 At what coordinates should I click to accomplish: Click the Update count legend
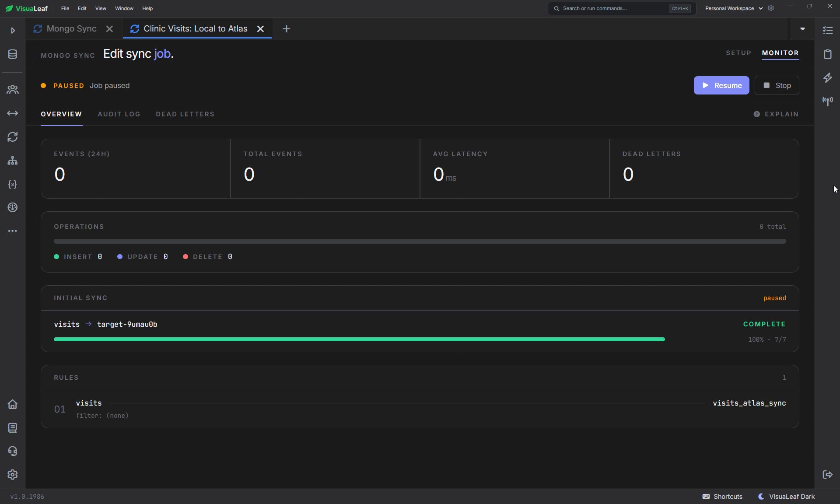point(143,257)
